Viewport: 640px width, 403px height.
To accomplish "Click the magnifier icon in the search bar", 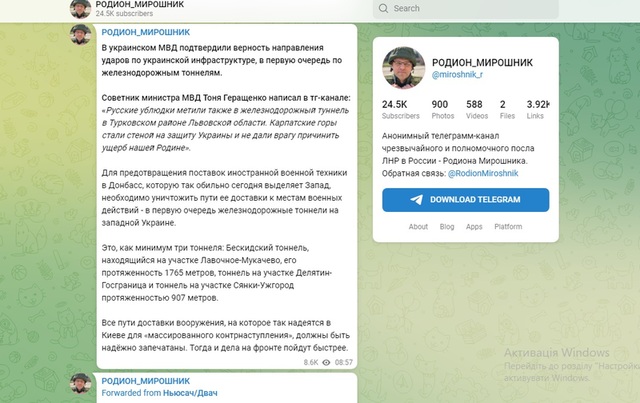I will [382, 8].
